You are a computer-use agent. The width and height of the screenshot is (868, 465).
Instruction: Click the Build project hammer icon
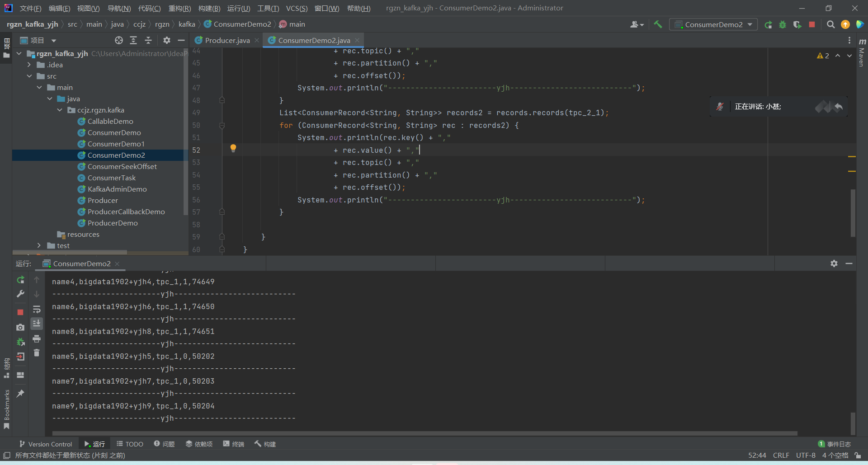click(658, 24)
